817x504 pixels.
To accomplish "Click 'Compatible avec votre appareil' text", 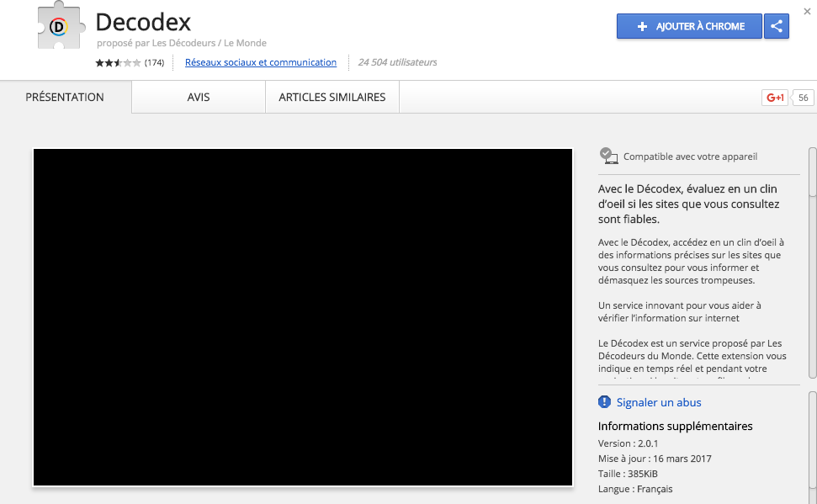I will pos(691,157).
